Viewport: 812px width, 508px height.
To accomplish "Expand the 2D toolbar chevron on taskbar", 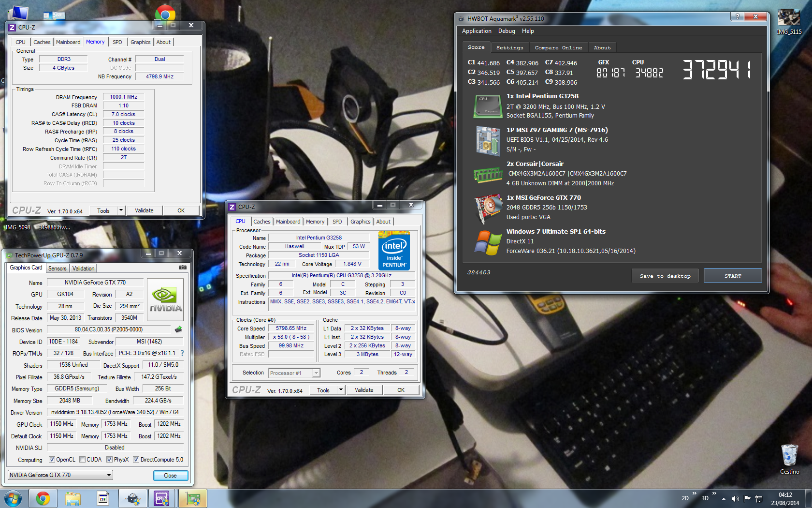I will (x=695, y=493).
